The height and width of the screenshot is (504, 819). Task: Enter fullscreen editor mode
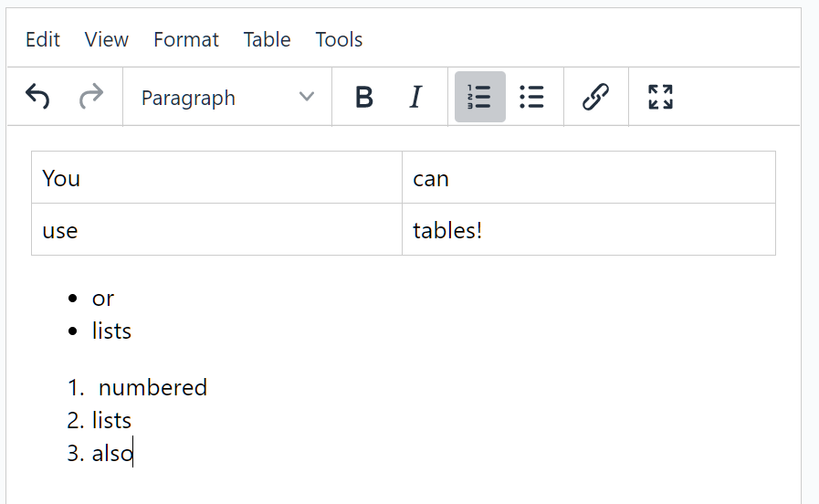660,97
